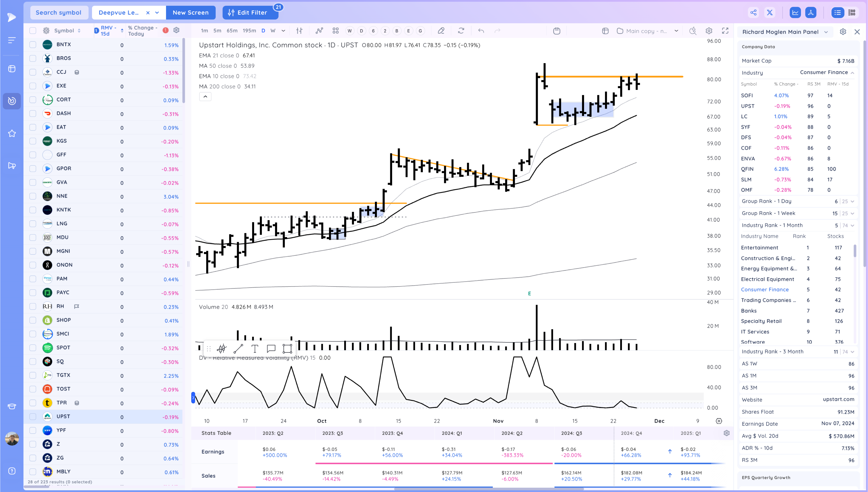Click the New Screen button
This screenshot has height=492, width=868.
coord(191,13)
